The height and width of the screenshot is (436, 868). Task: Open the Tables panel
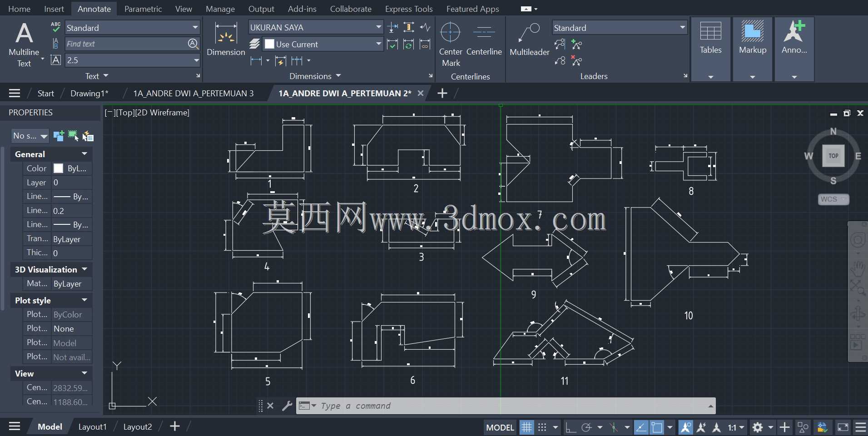[710, 50]
